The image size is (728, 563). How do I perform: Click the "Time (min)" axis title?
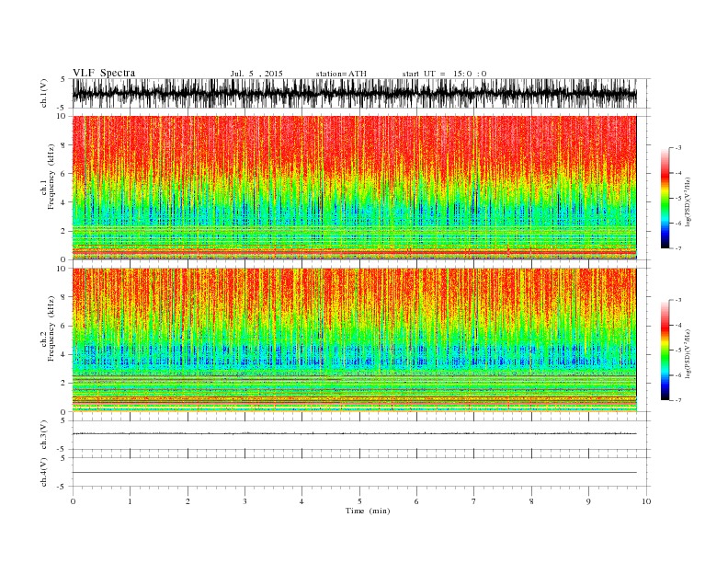point(368,511)
